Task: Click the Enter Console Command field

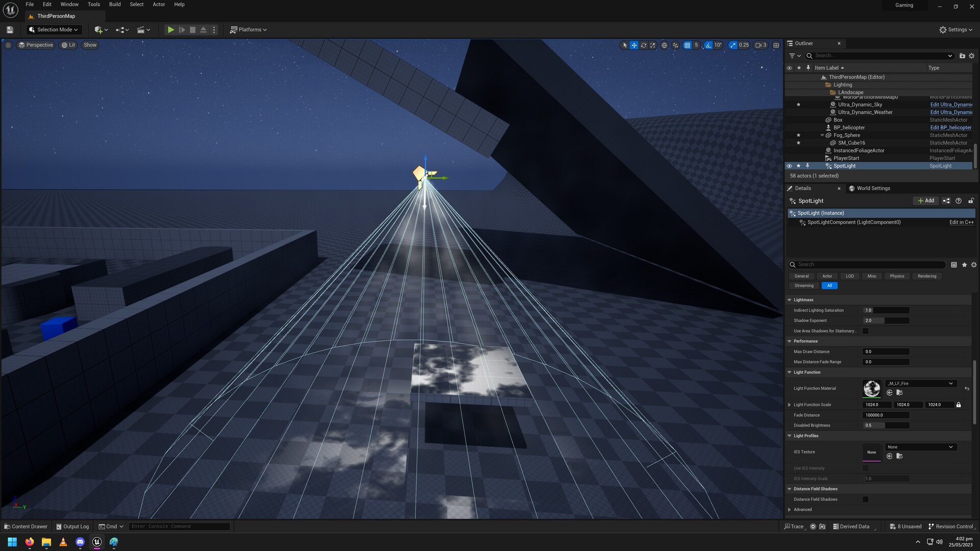Action: click(180, 526)
